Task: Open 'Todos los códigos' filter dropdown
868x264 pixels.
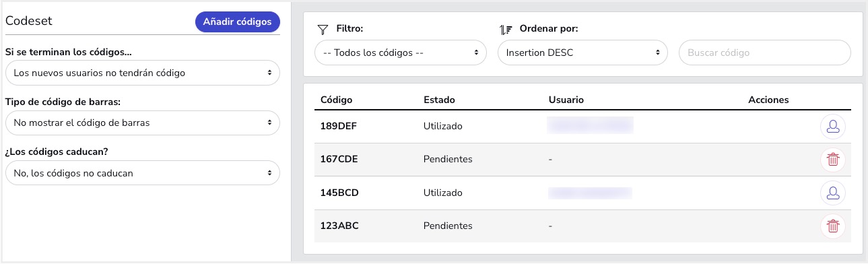Action: point(401,53)
